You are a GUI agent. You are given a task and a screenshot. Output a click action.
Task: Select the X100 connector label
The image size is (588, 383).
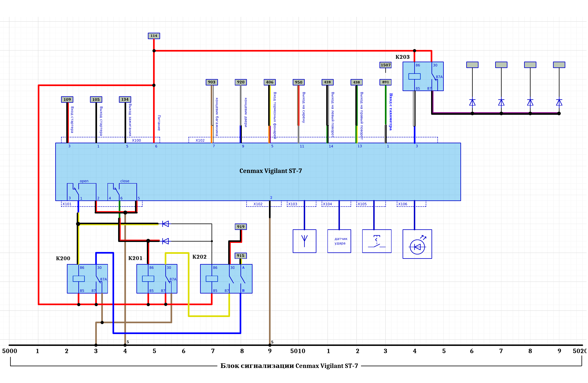point(137,141)
